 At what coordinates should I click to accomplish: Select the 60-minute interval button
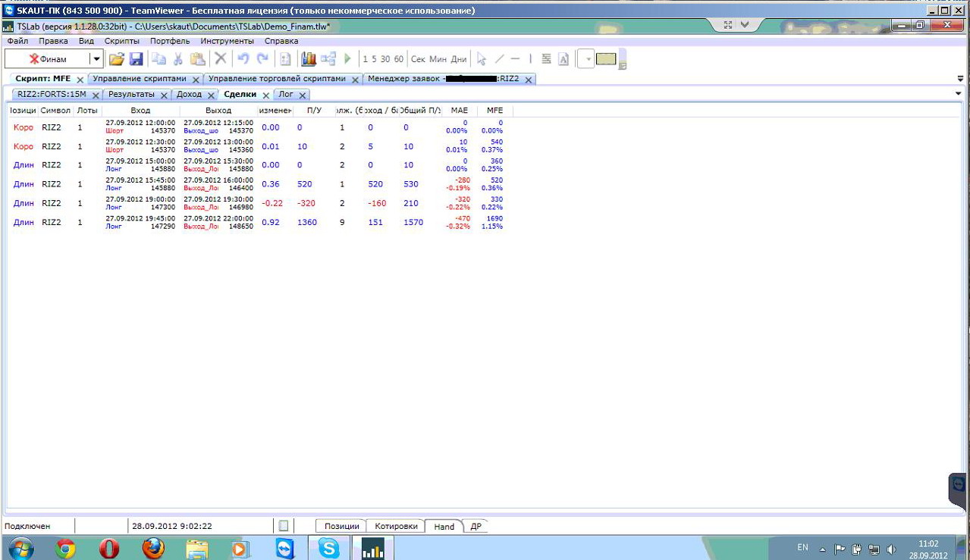tap(399, 59)
